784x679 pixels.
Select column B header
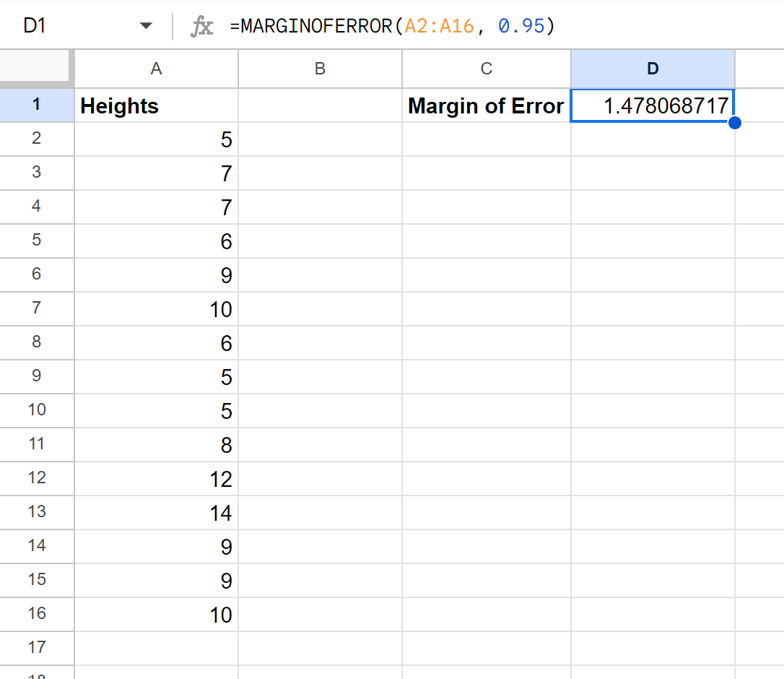320,69
